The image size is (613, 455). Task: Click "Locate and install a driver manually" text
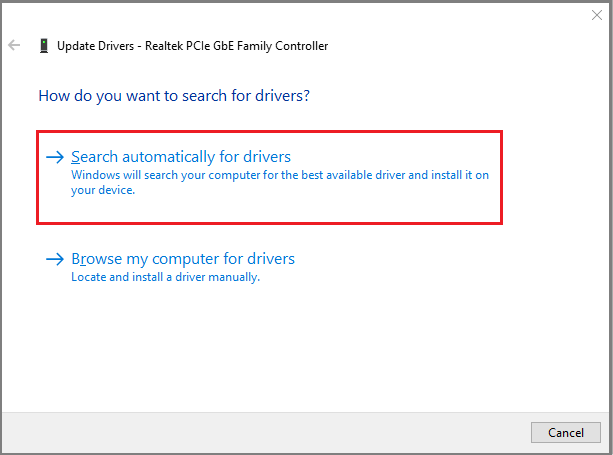(x=165, y=277)
